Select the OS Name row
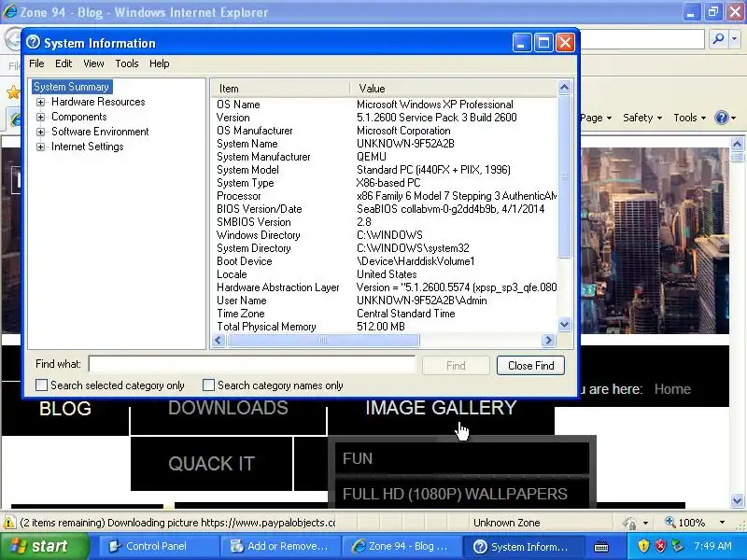This screenshot has width=747, height=560. click(384, 105)
